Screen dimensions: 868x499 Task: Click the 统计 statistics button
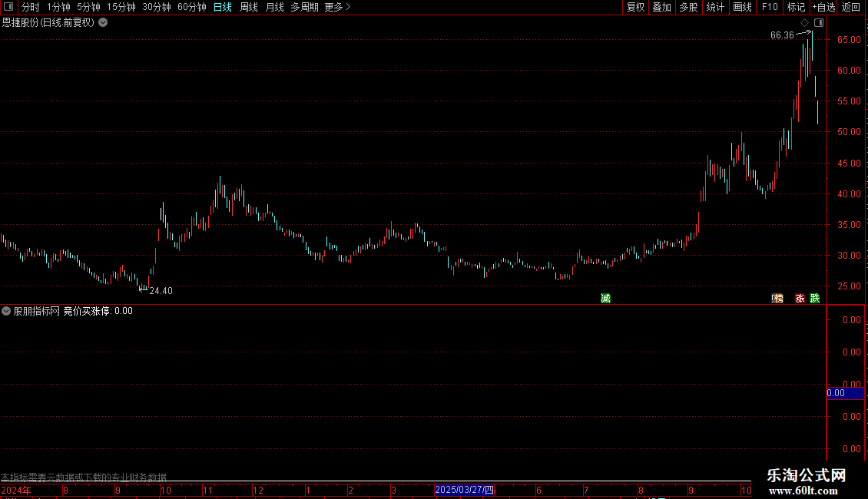(715, 7)
